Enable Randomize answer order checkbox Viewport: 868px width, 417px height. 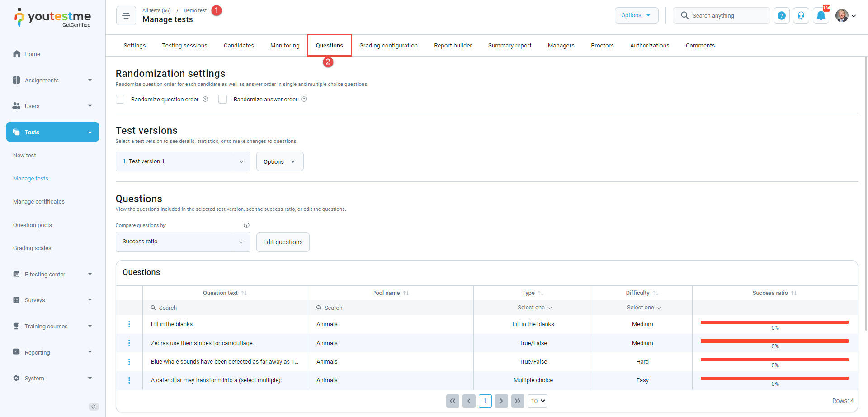pos(223,99)
